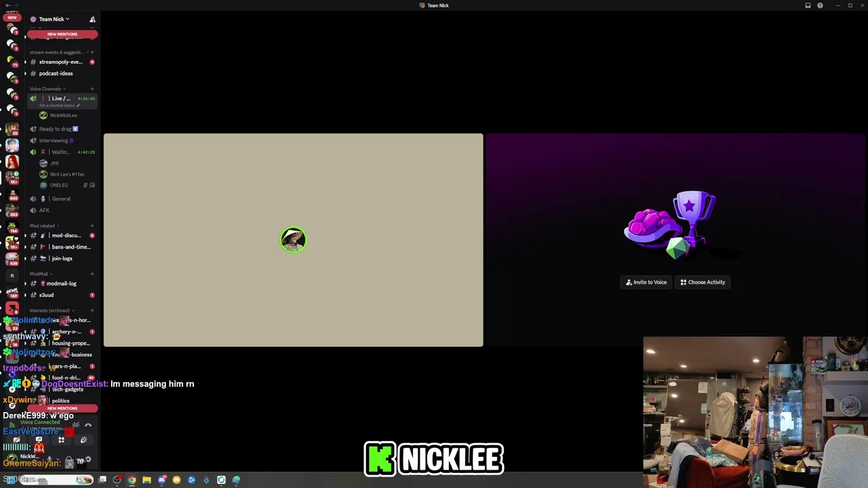Add a channel to ModMail category
This screenshot has width=868, height=488.
[x=92, y=274]
